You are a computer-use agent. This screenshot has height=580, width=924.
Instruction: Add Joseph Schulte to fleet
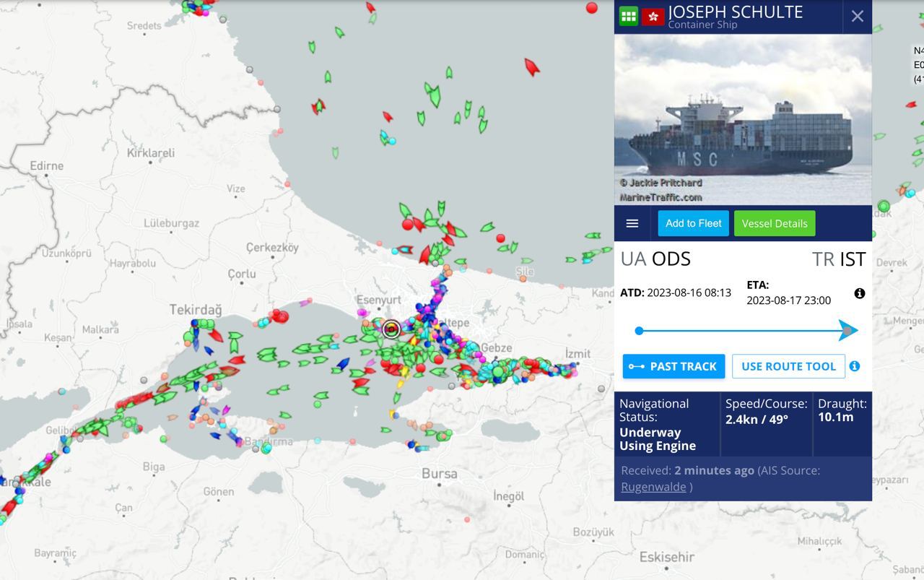pyautogui.click(x=693, y=223)
